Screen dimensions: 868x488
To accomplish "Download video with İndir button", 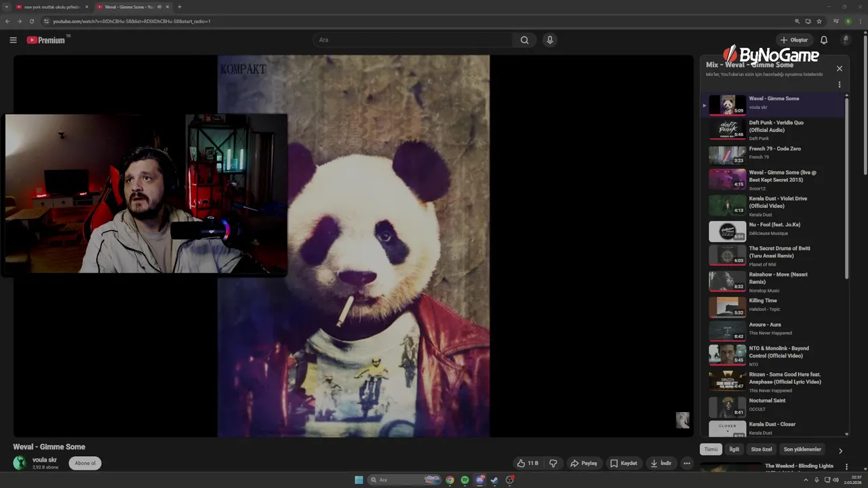I will pyautogui.click(x=661, y=464).
